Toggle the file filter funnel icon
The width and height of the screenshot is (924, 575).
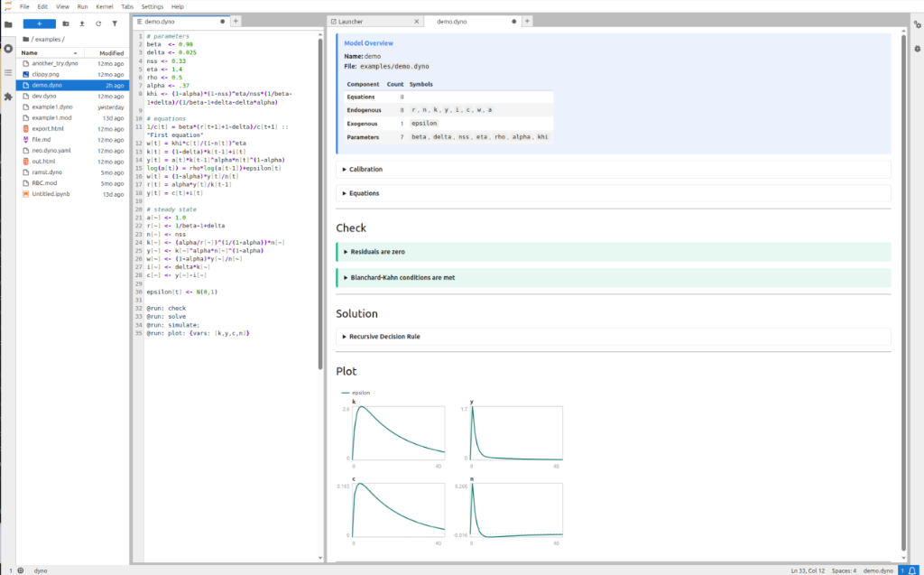[115, 23]
